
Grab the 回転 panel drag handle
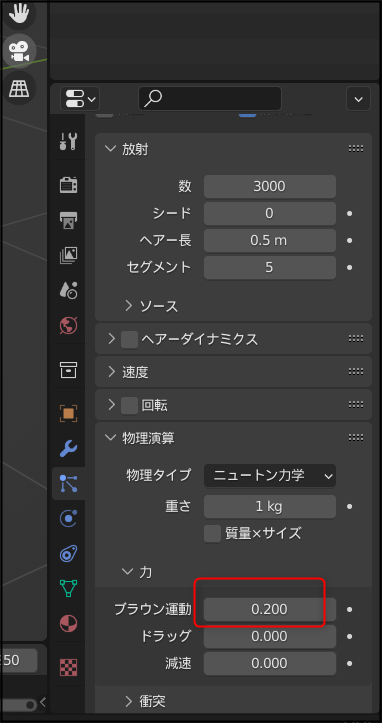[356, 405]
